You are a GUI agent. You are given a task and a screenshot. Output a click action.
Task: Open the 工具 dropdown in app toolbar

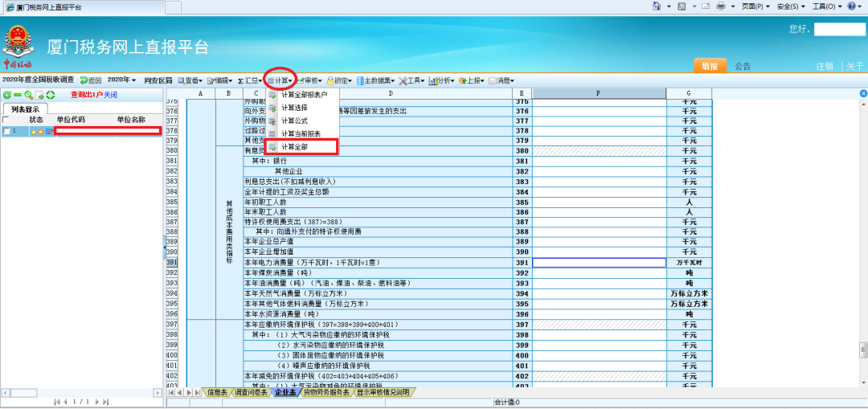411,80
